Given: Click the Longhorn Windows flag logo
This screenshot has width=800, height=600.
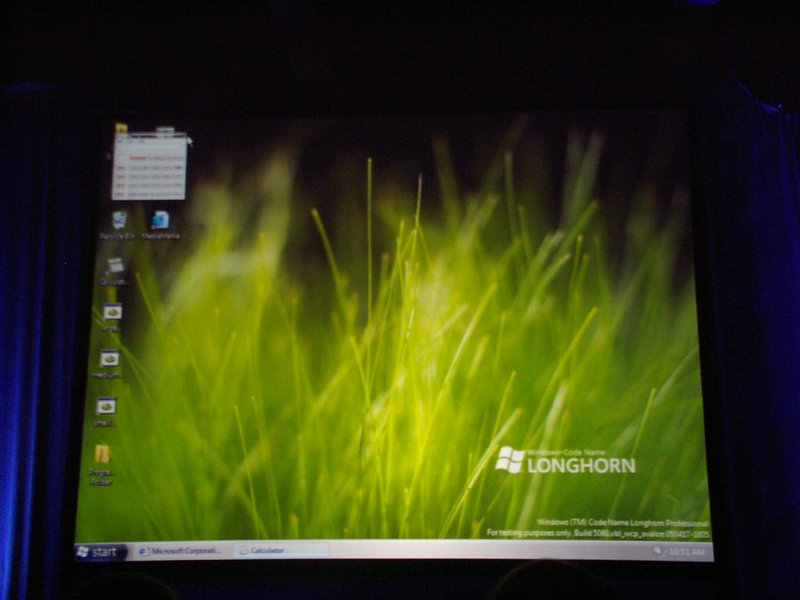Looking at the screenshot, I should coord(510,460).
